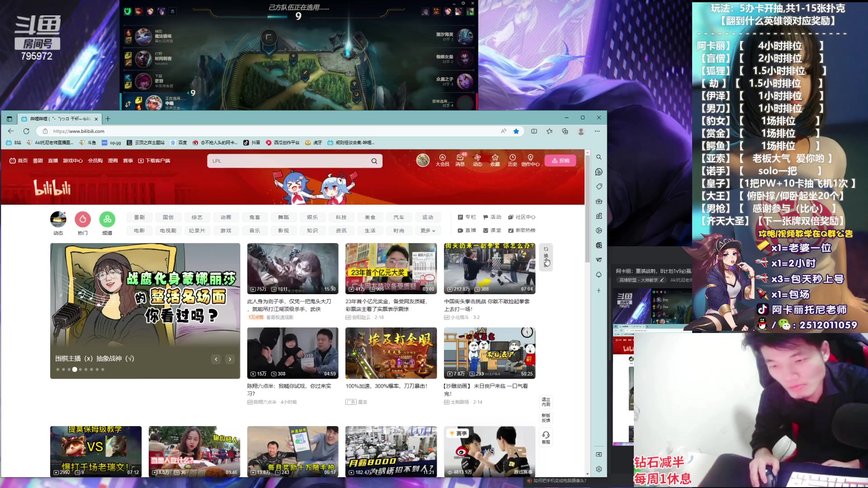This screenshot has width=868, height=488.
Task: Open the red 热门 circle icon
Action: (x=83, y=220)
